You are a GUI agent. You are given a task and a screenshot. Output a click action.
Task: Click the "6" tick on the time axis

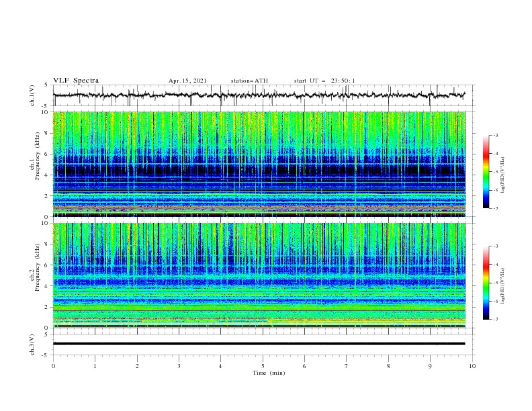(x=304, y=366)
